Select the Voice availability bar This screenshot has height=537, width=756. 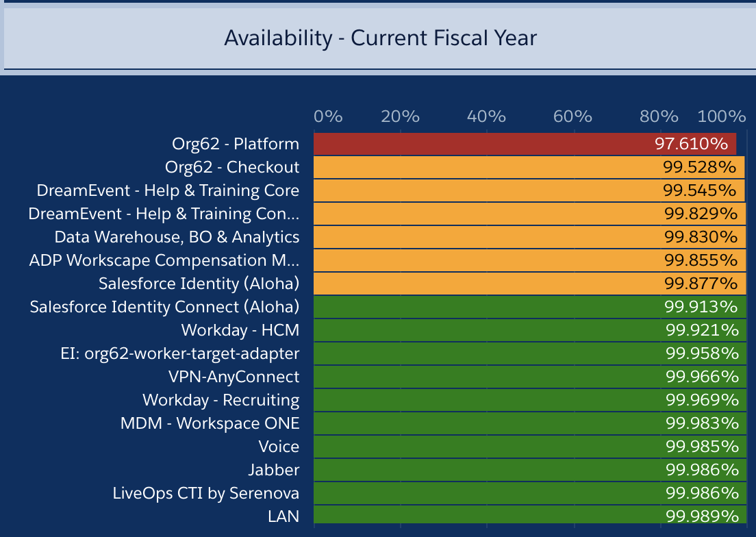click(530, 447)
